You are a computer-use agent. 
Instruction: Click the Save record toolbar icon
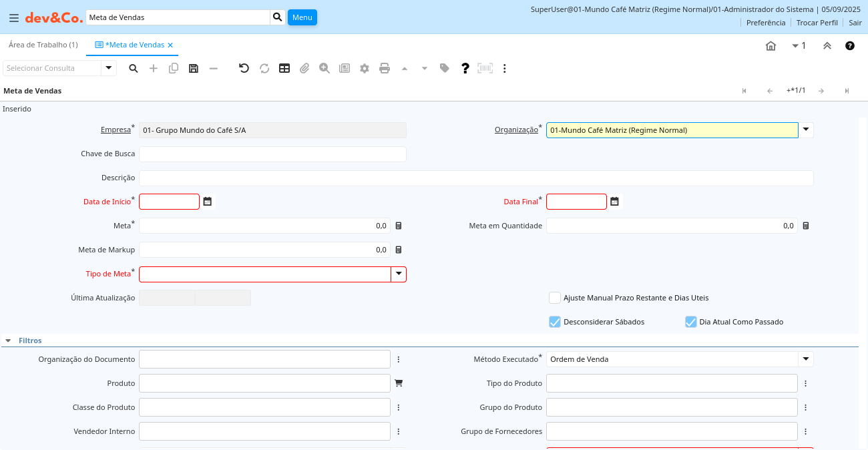click(x=194, y=68)
